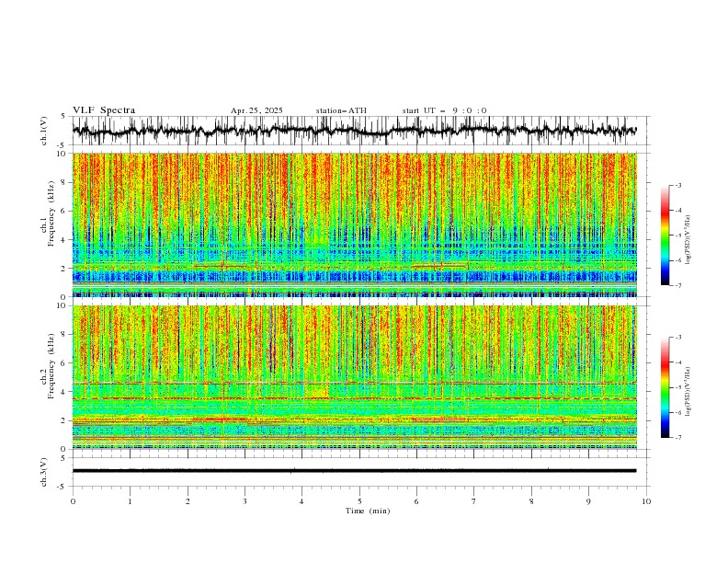Click the "-7" tick on the upper colorbar
The image size is (728, 563).
(x=677, y=285)
